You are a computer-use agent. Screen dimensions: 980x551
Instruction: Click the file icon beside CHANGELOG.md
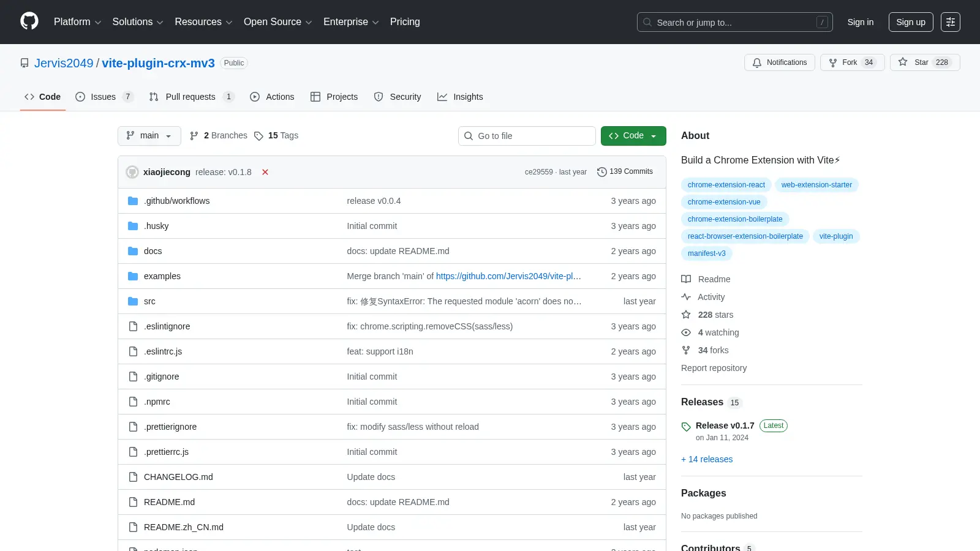point(133,477)
